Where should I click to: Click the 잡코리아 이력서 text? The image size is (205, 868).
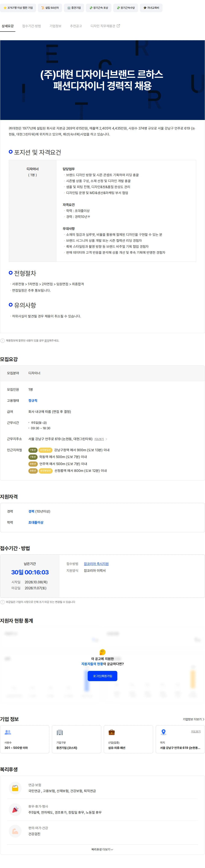coord(95,571)
